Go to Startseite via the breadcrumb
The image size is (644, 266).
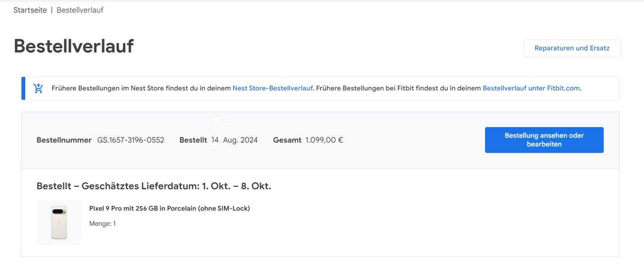(30, 10)
